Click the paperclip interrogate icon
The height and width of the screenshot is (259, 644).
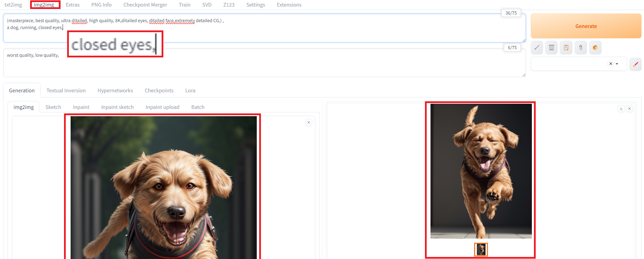point(581,47)
